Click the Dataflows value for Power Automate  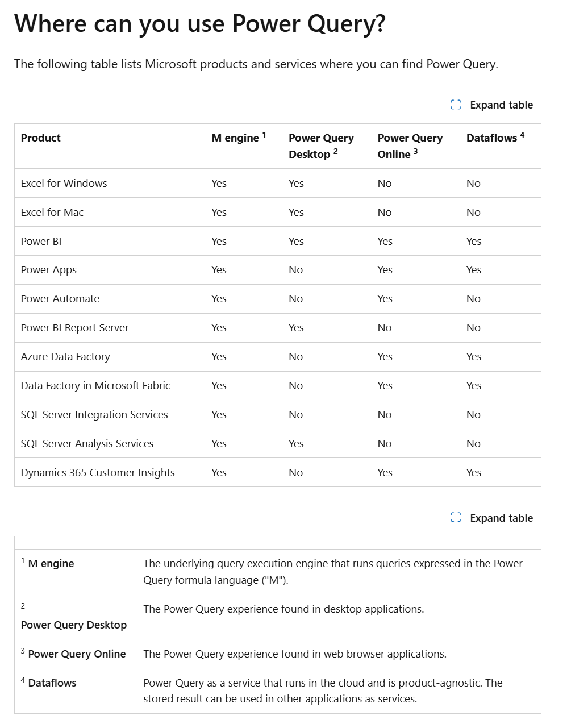pyautogui.click(x=473, y=298)
